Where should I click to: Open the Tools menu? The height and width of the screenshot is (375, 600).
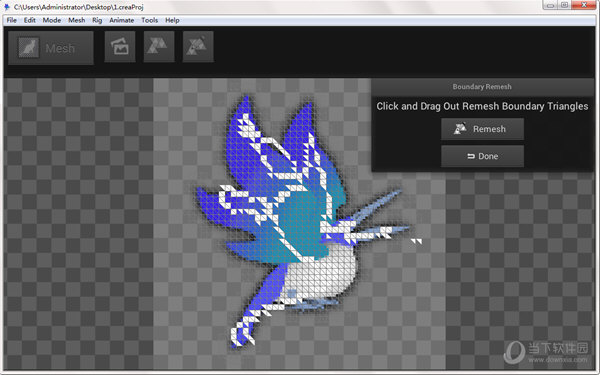[149, 20]
